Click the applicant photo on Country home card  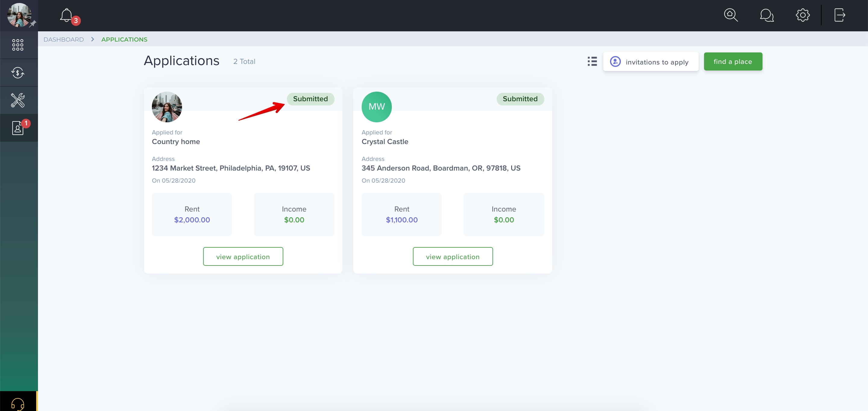(167, 107)
